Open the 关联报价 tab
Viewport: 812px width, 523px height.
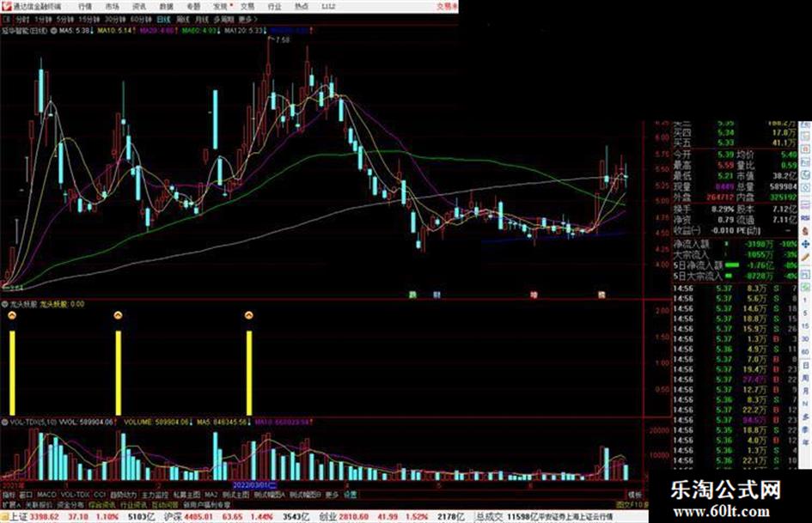[39, 504]
